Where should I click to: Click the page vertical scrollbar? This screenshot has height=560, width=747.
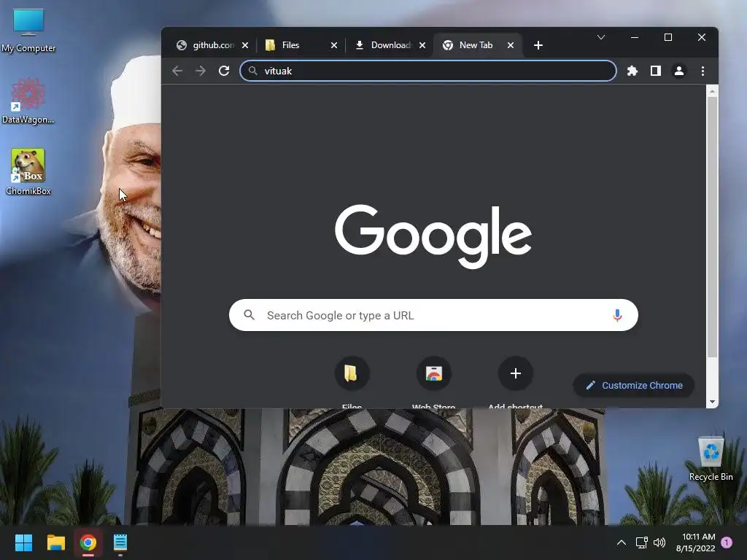(x=712, y=227)
